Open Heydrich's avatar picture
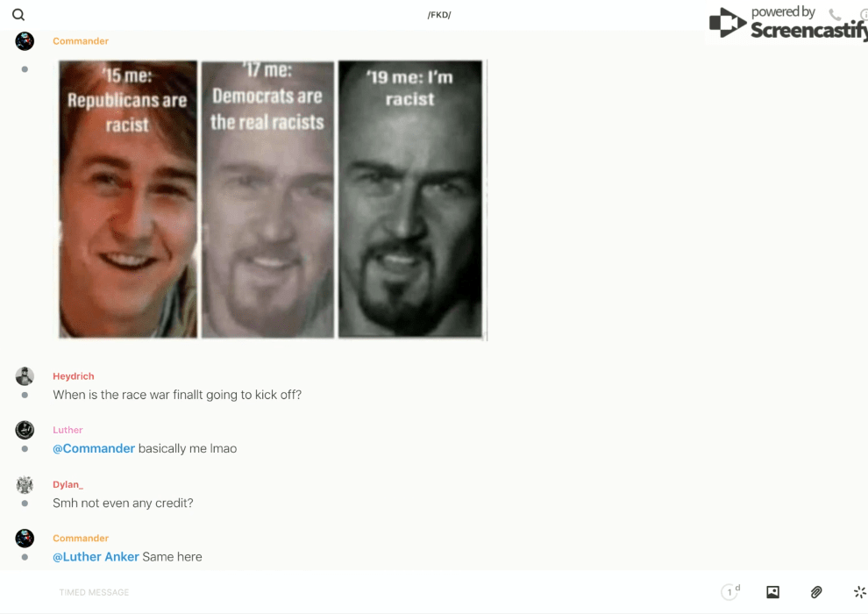 tap(25, 376)
